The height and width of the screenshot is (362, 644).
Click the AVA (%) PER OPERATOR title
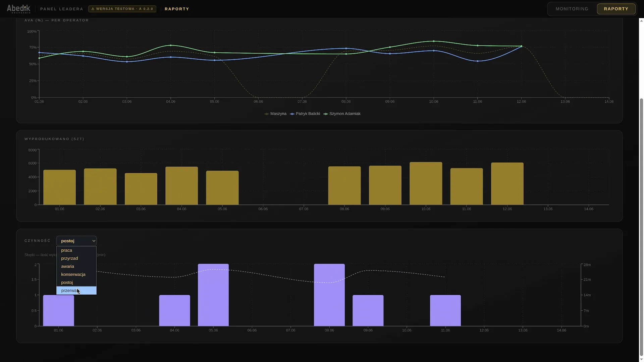coord(57,20)
